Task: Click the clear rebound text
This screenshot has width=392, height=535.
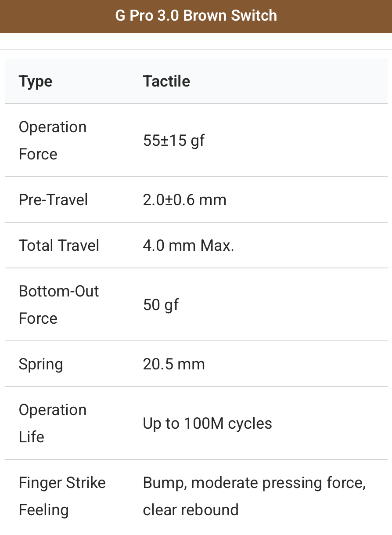Action: (x=191, y=510)
